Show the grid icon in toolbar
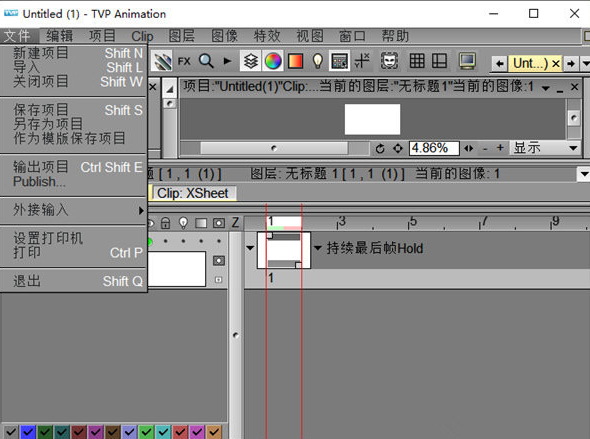The image size is (590, 439). pos(417,61)
